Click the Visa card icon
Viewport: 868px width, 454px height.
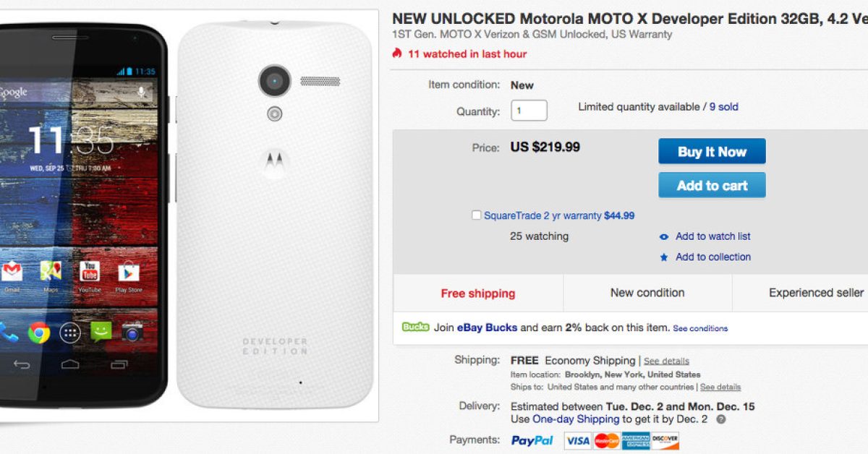coord(578,440)
